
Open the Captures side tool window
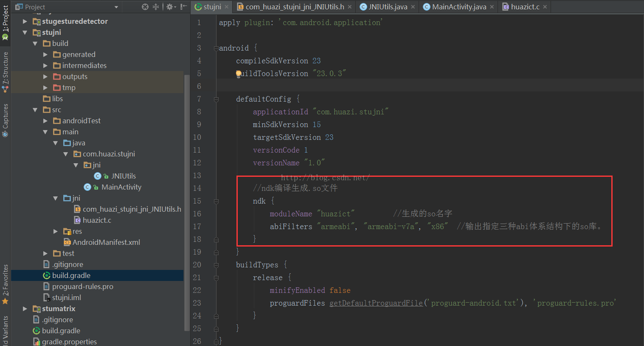[x=5, y=120]
